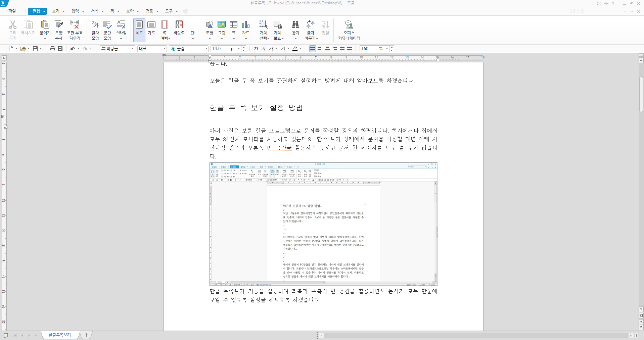The width and height of the screenshot is (644, 340).
Task: Click Change Characters (글자 바꾸기) icon
Action: (311, 25)
